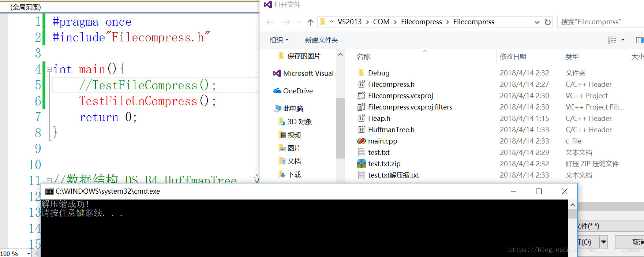The height and width of the screenshot is (257, 644).
Task: Click 好压 ZIP 压缩文件 type cell
Action: 592,164
